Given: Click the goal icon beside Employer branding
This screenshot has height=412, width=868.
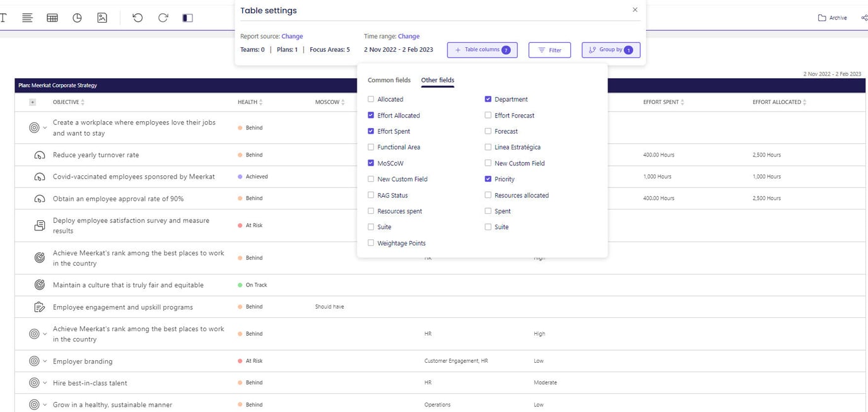Looking at the screenshot, I should pyautogui.click(x=34, y=361).
